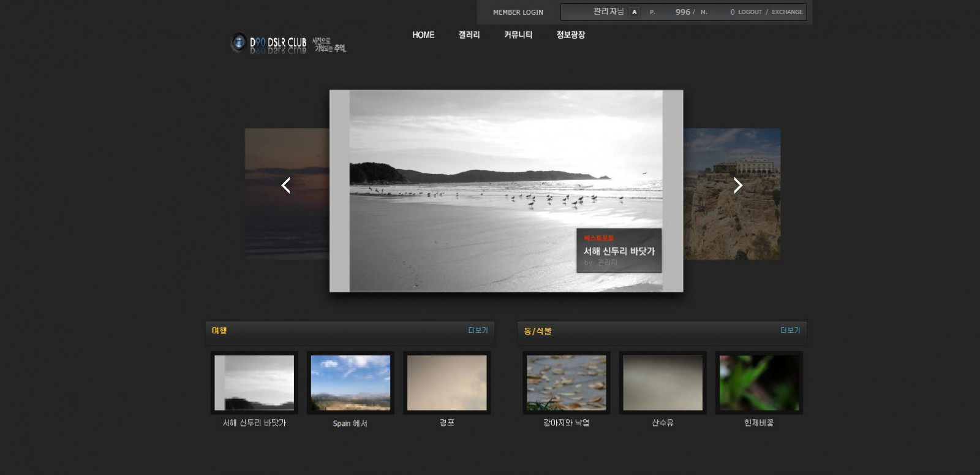Viewport: 980px width, 475px height.
Task: Navigate to the 정보광장 menu
Action: coord(571,35)
